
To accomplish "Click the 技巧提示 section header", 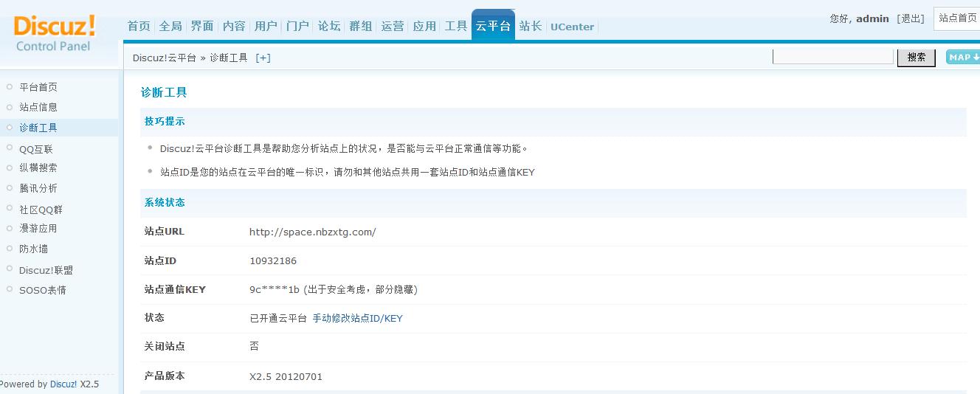I will tap(165, 122).
